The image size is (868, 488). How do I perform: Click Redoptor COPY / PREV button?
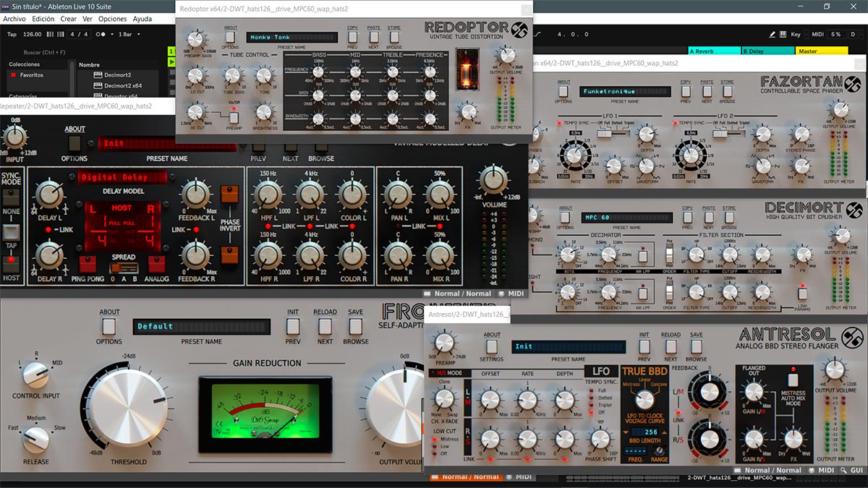tap(353, 35)
